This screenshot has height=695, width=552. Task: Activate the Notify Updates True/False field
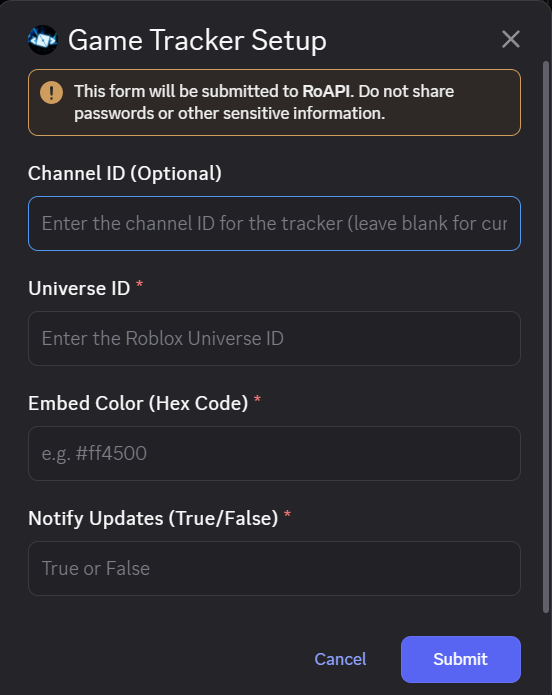[x=274, y=568]
